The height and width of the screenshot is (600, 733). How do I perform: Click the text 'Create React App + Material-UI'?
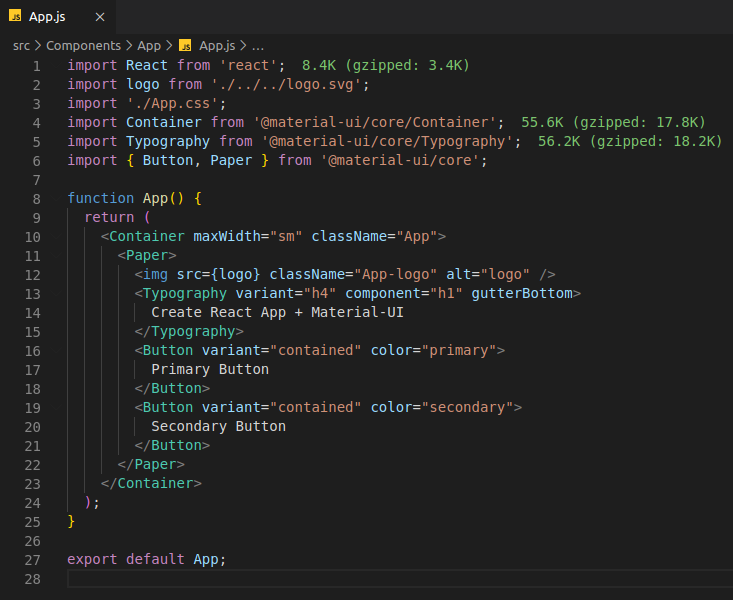(277, 312)
